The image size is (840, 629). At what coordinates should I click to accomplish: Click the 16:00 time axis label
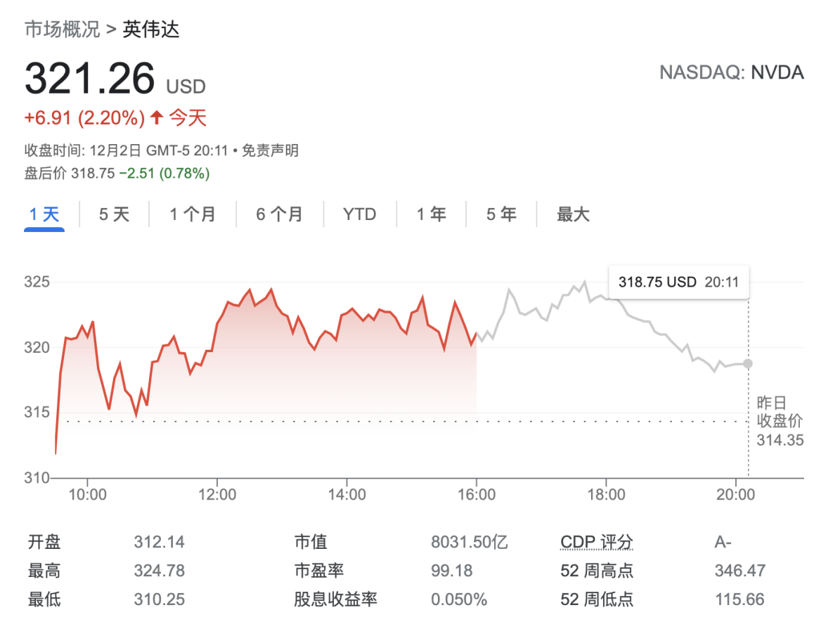(x=477, y=495)
